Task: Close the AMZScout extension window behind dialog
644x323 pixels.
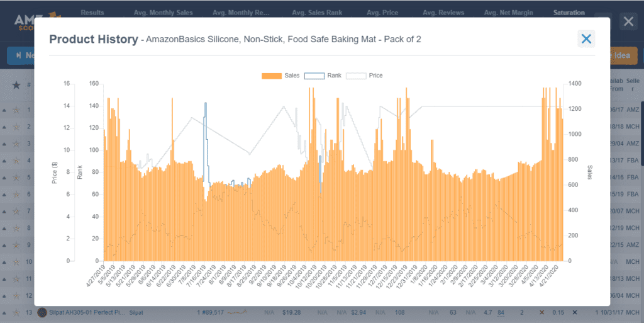Action: [x=628, y=21]
